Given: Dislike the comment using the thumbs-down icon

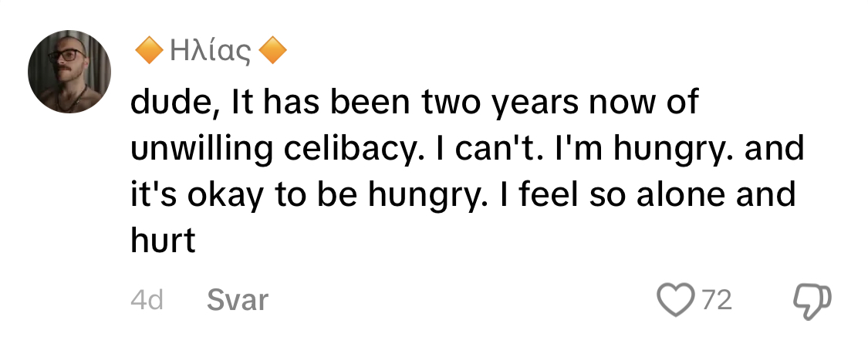Looking at the screenshot, I should point(812,300).
